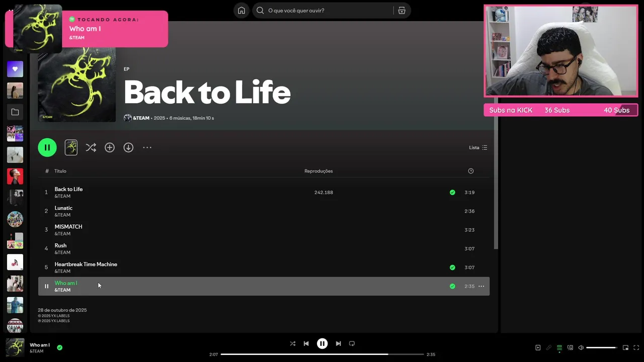
Task: Toggle saved checkmark for Heartbreak Time Machine
Action: click(x=452, y=267)
